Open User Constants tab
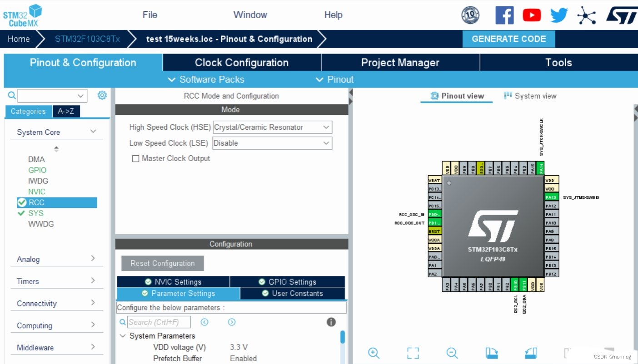The height and width of the screenshot is (364, 638). click(293, 293)
